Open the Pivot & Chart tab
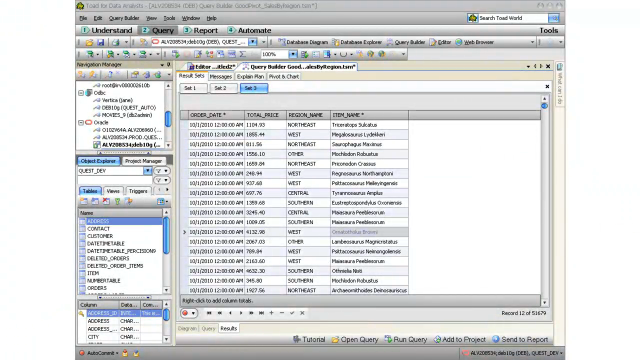 click(x=284, y=76)
